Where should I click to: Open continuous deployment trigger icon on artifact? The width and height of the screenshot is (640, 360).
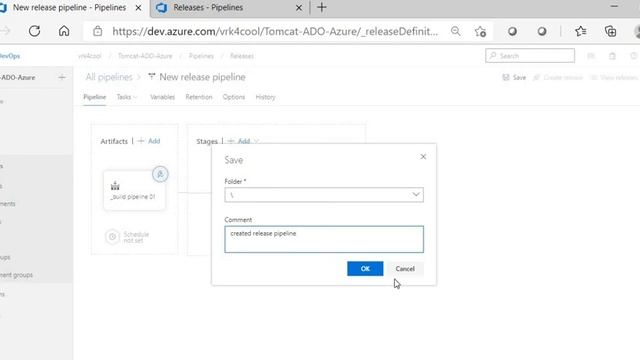point(160,174)
